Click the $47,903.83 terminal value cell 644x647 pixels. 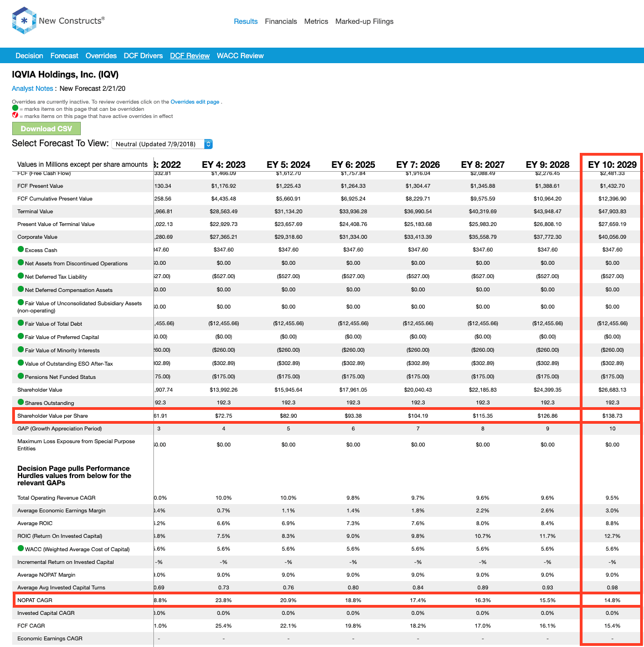point(612,212)
